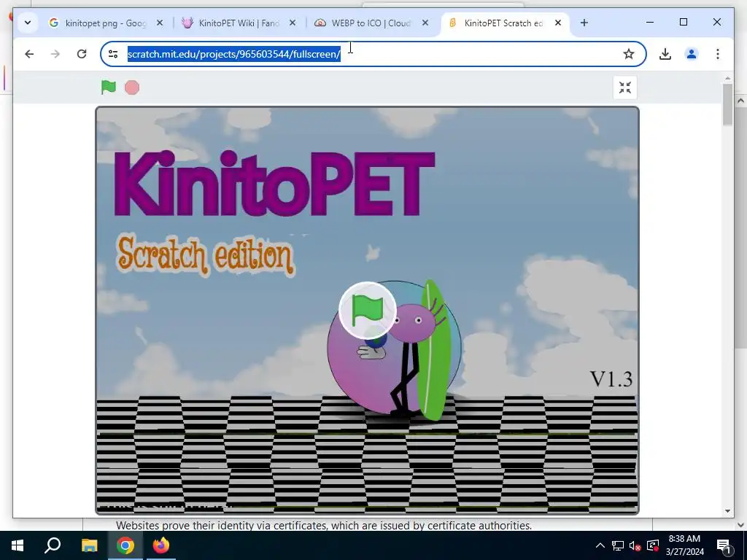Click the Scratch edition text on stage
Viewport: 747px width, 560px height.
(205, 256)
